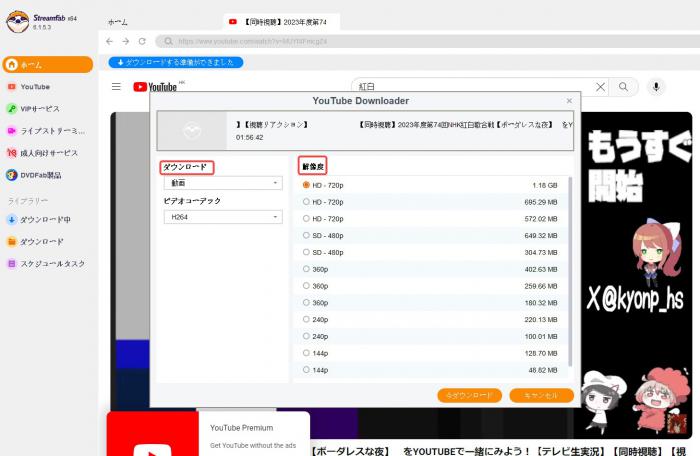The width and height of the screenshot is (700, 456).
Task: Click the orange キャンセル button
Action: point(541,395)
